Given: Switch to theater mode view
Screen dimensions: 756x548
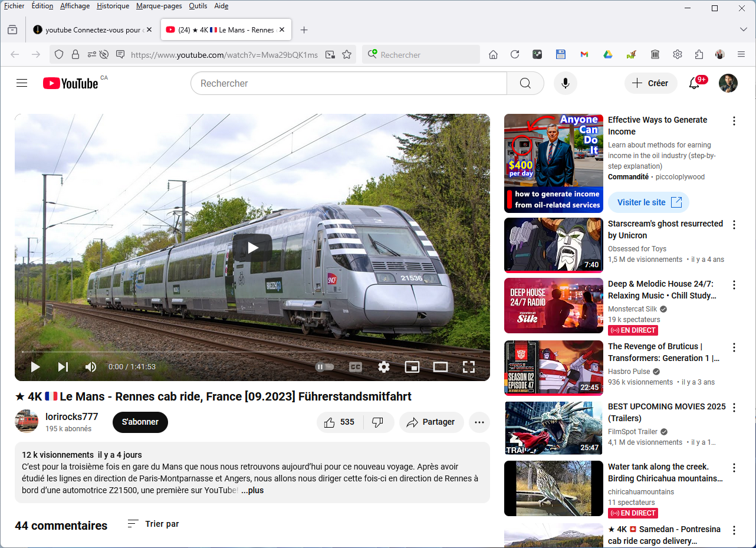Looking at the screenshot, I should tap(441, 367).
